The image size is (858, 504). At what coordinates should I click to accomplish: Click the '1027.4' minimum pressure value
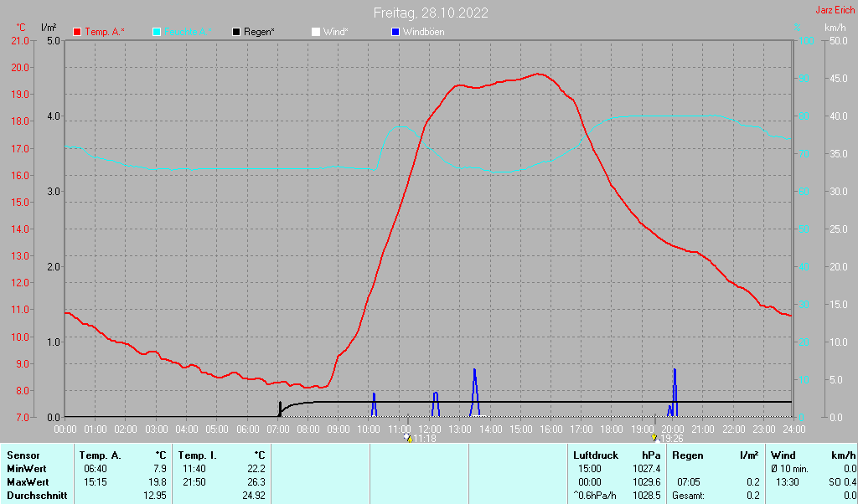pos(647,469)
